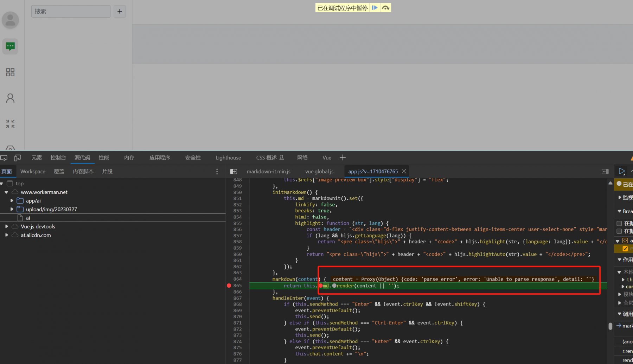The width and height of the screenshot is (633, 364).
Task: Expand the upload/img/20230327 folder
Action: pyautogui.click(x=12, y=209)
